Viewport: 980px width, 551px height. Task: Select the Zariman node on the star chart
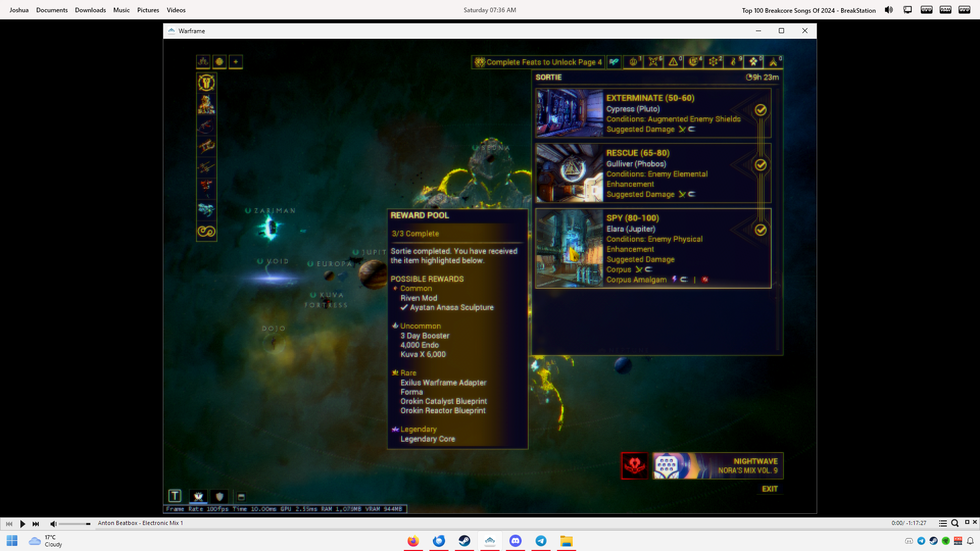point(270,227)
